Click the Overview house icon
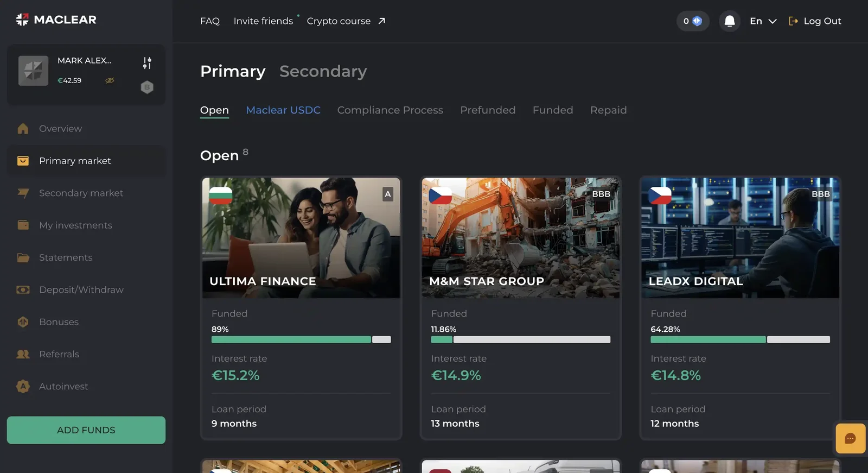The width and height of the screenshot is (868, 473). point(23,129)
